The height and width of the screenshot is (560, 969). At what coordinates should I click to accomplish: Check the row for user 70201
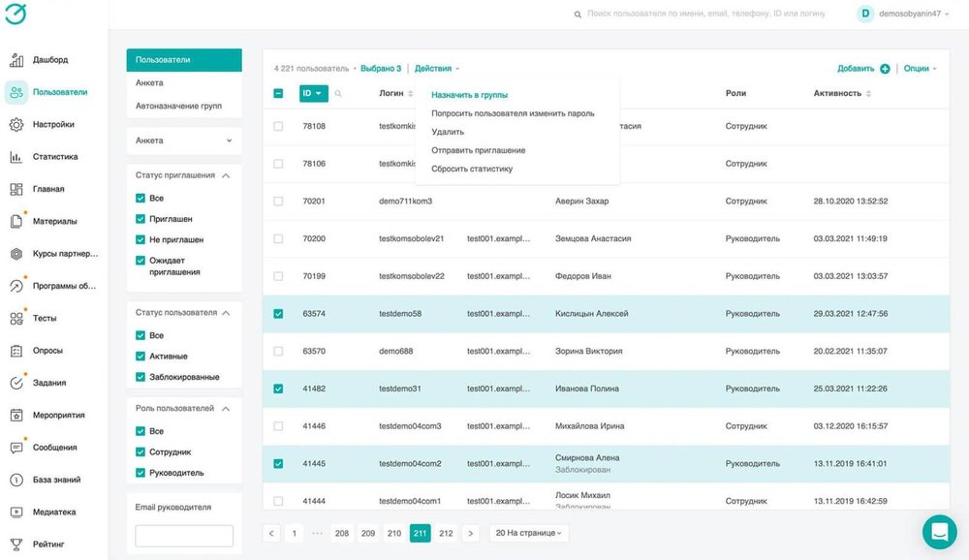coord(278,202)
